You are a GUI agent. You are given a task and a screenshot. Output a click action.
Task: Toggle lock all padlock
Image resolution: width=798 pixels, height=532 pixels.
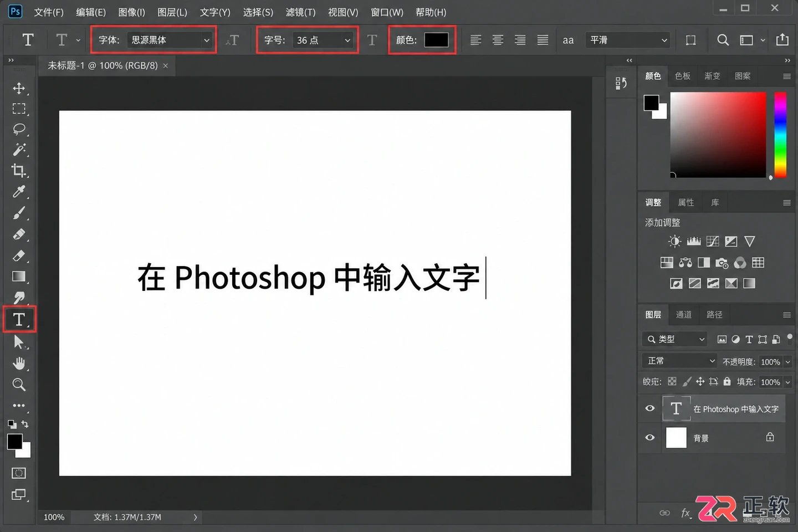pyautogui.click(x=727, y=381)
